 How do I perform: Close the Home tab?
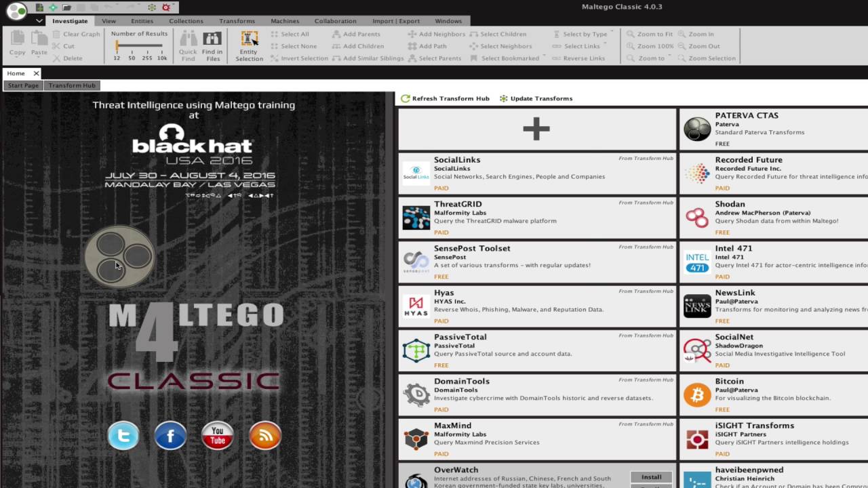(x=36, y=73)
